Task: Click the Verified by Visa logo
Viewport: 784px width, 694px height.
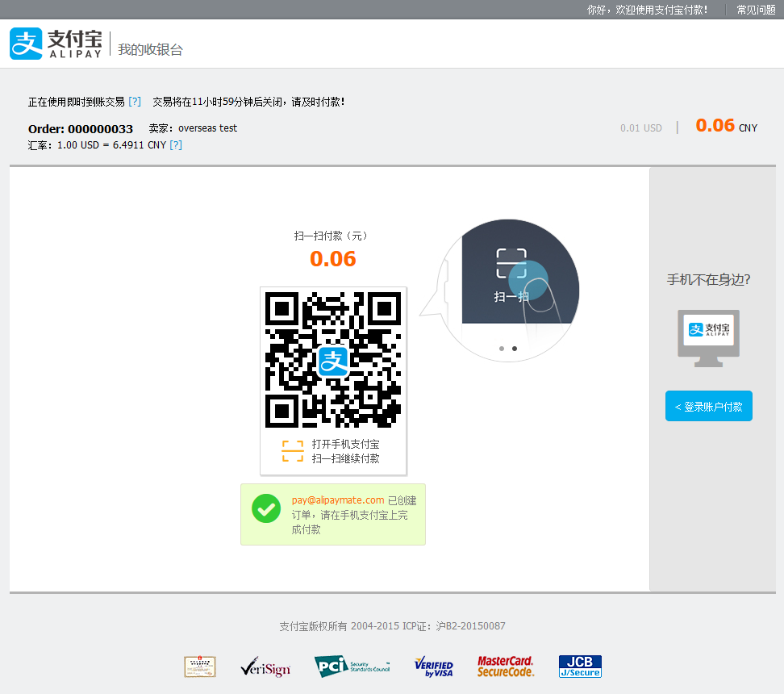Action: [x=434, y=666]
